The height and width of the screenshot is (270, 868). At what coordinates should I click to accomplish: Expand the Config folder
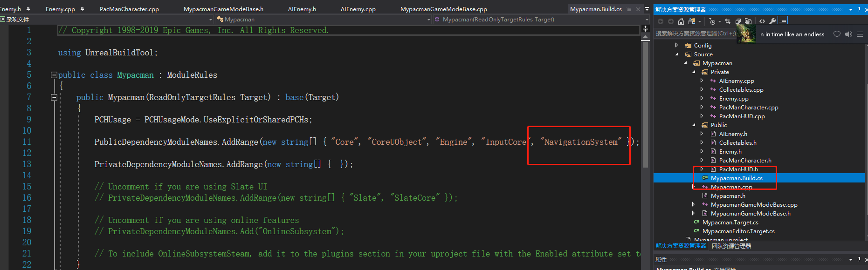coord(676,45)
